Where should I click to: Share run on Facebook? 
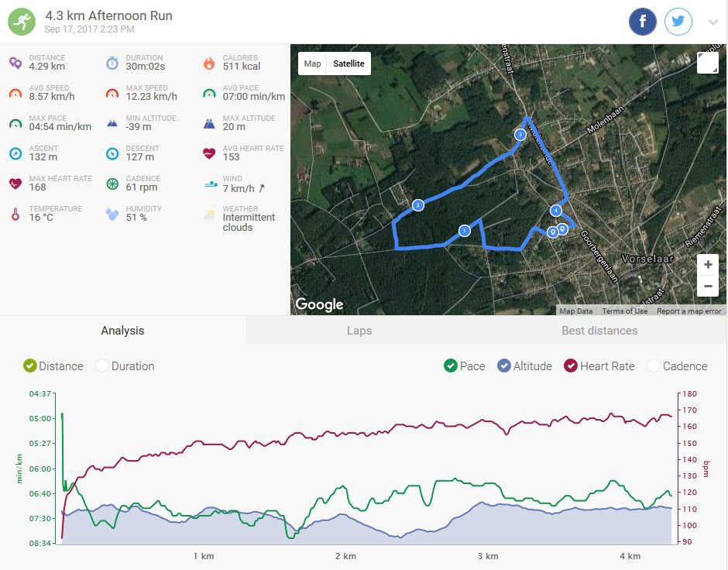pyautogui.click(x=643, y=22)
